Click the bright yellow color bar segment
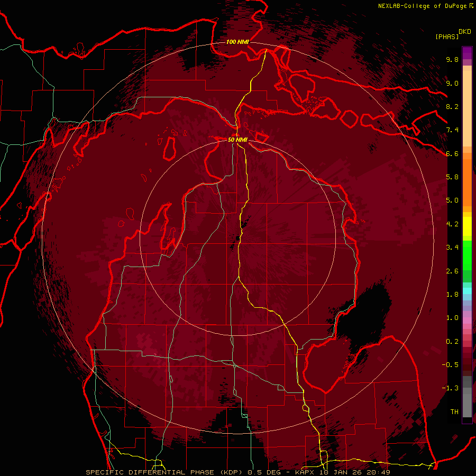Viewport: 476px width, 476px height. click(x=467, y=226)
